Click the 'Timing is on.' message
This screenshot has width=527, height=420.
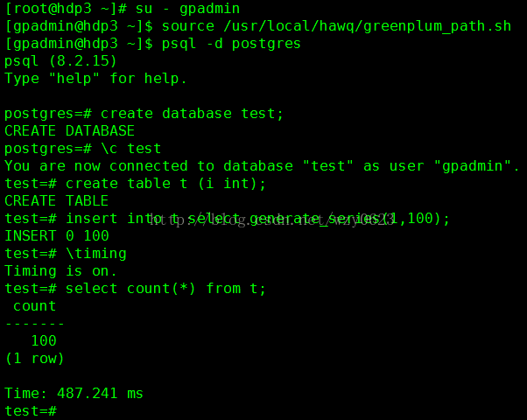pos(60,271)
